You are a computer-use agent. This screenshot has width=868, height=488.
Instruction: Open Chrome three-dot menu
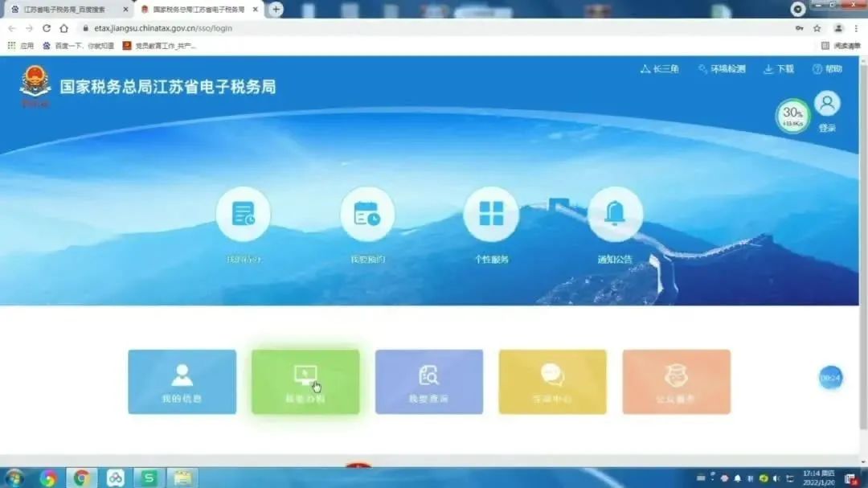(x=856, y=28)
